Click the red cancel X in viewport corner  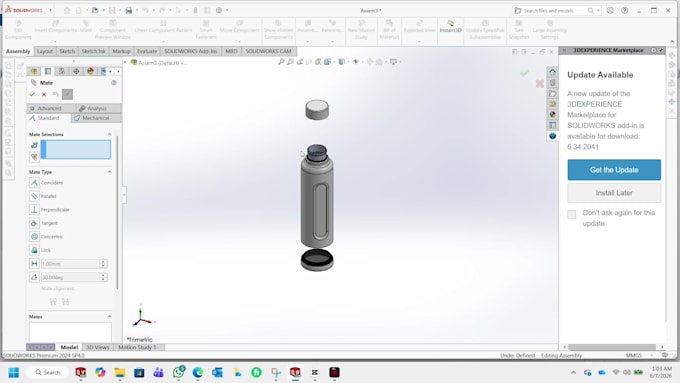pyautogui.click(x=539, y=83)
